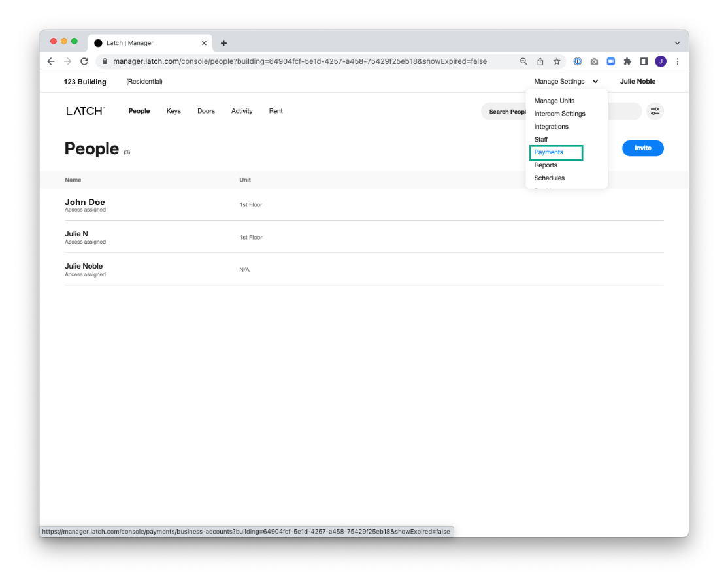Click Julie Noble's N/A unit value
The width and height of the screenshot is (728, 586).
click(x=244, y=270)
